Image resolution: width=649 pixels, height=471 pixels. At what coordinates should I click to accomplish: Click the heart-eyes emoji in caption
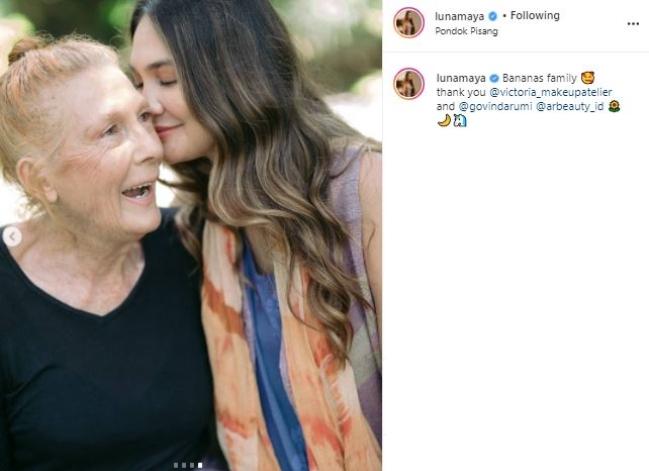tap(587, 77)
